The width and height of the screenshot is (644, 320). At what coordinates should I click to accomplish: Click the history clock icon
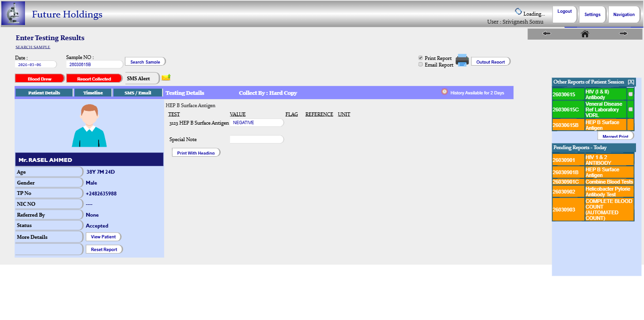click(x=444, y=92)
